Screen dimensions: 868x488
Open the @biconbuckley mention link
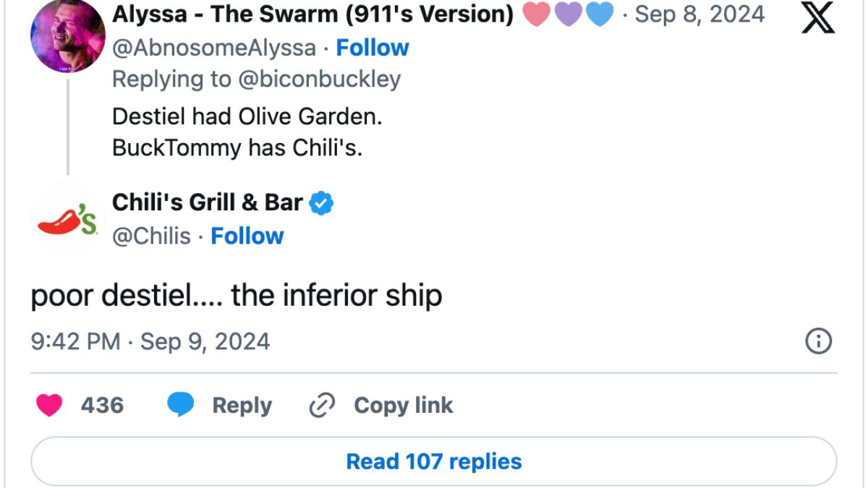pyautogui.click(x=319, y=80)
